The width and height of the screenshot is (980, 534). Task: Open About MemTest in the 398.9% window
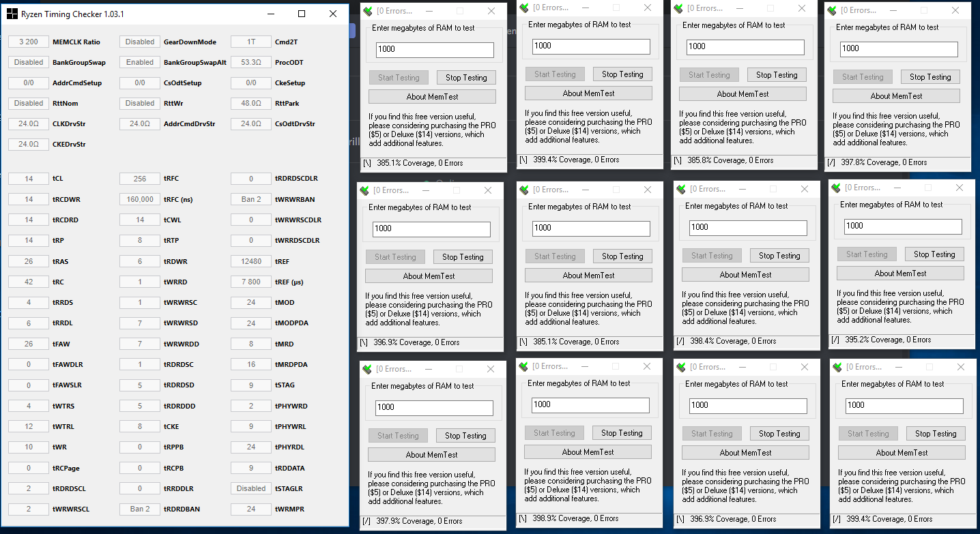[x=588, y=452]
